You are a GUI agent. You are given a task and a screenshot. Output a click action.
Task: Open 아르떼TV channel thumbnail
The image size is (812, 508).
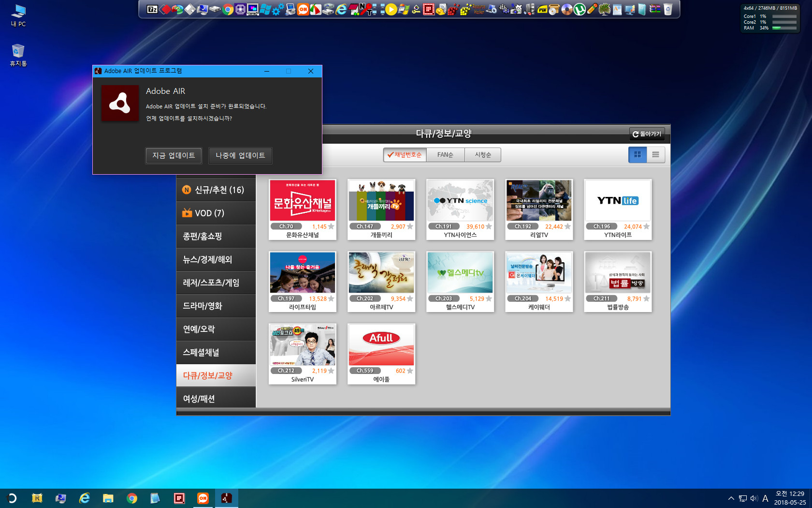click(x=381, y=273)
